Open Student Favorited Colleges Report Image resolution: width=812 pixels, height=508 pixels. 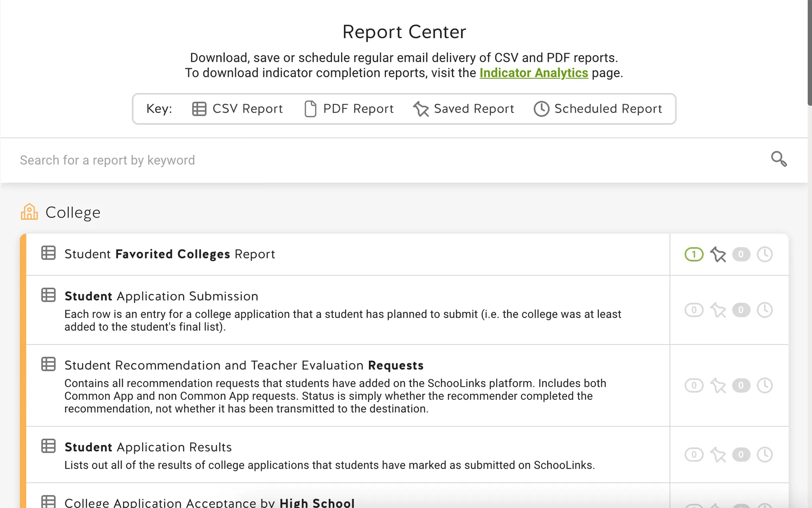click(170, 254)
